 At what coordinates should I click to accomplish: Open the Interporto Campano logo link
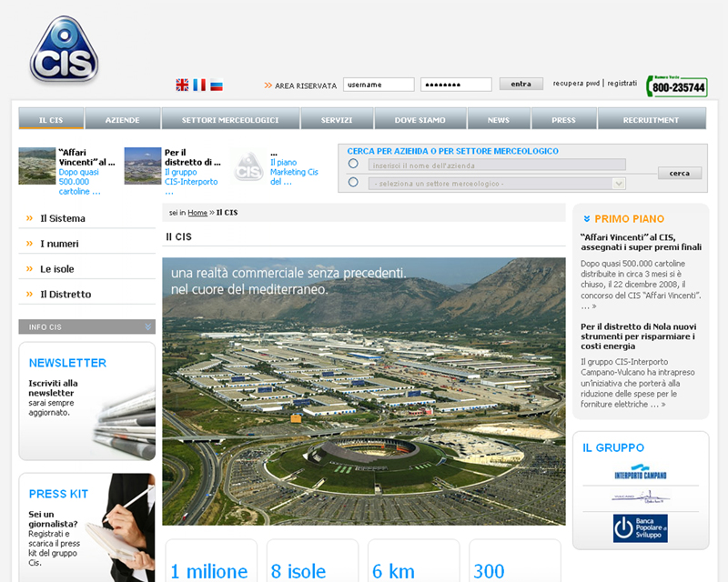point(641,472)
